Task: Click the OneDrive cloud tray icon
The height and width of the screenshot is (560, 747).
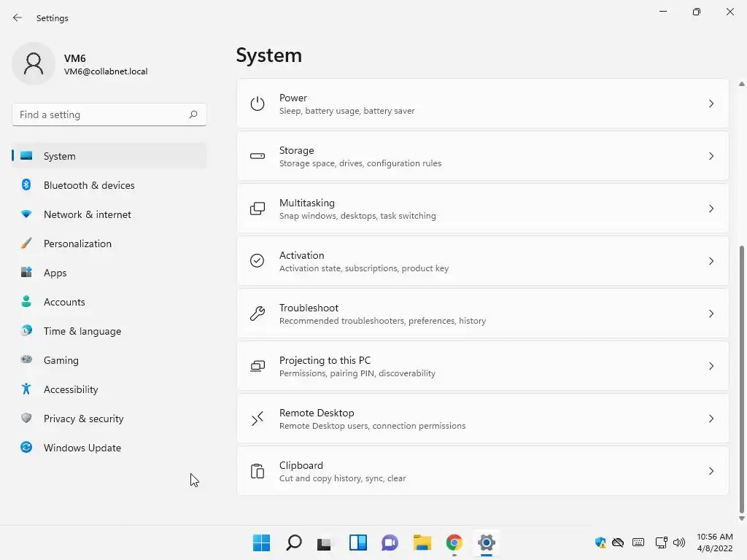Action: click(618, 542)
